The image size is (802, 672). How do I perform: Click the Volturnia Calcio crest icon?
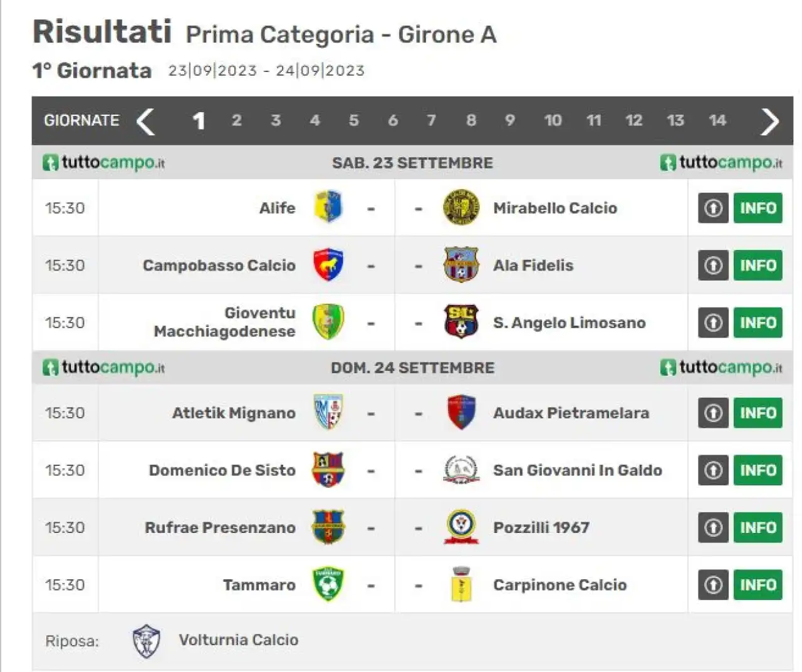click(x=147, y=641)
